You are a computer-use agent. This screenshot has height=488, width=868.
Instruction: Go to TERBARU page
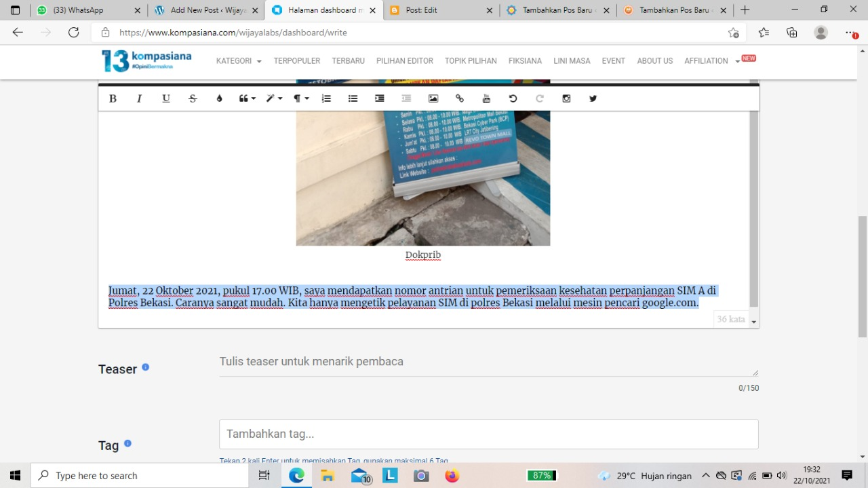click(349, 61)
